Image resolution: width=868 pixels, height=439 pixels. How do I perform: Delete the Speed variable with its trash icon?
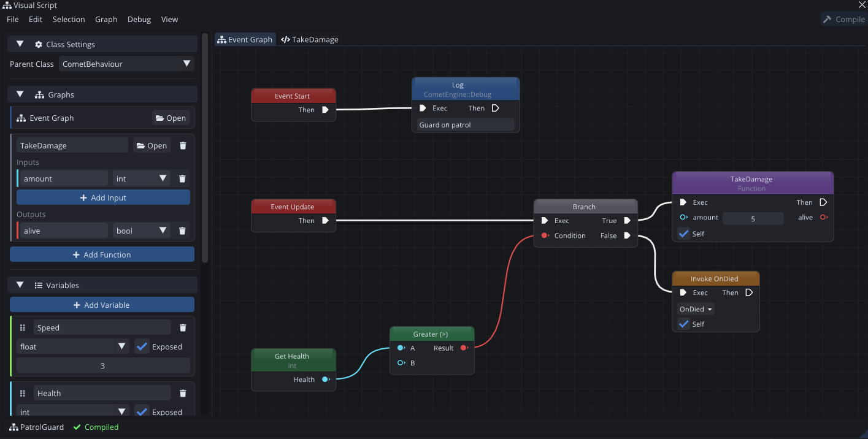183,327
